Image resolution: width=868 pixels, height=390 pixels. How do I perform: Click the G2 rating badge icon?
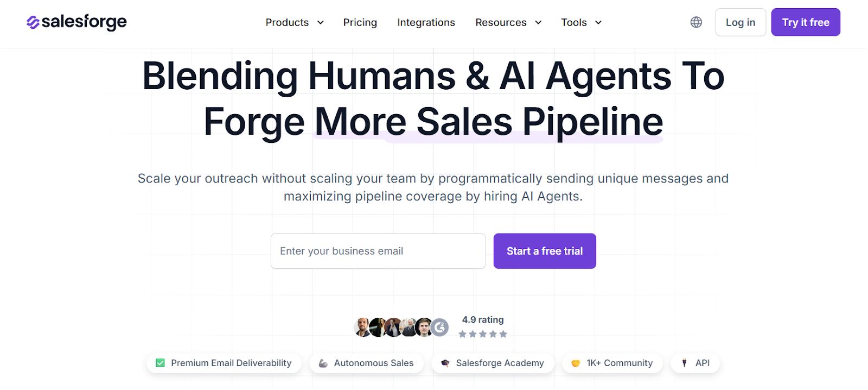click(440, 326)
